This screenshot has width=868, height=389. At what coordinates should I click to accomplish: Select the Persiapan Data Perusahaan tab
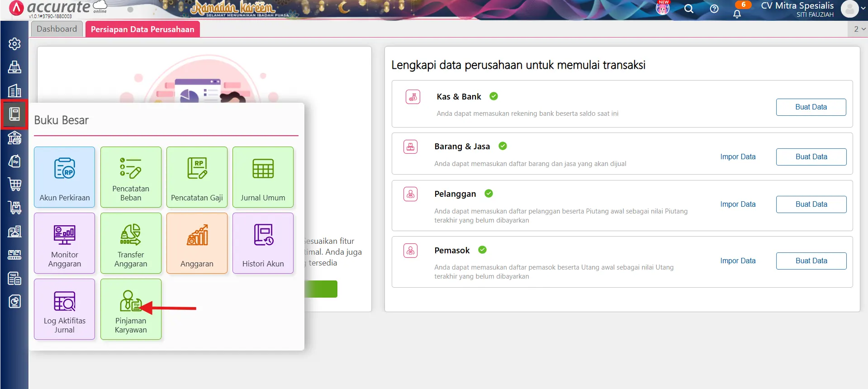tap(142, 29)
